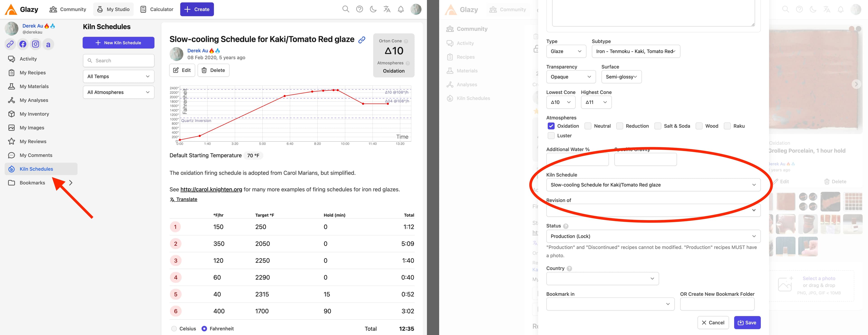868x335 pixels.
Task: Click the search magnifier icon in top bar
Action: pyautogui.click(x=345, y=9)
